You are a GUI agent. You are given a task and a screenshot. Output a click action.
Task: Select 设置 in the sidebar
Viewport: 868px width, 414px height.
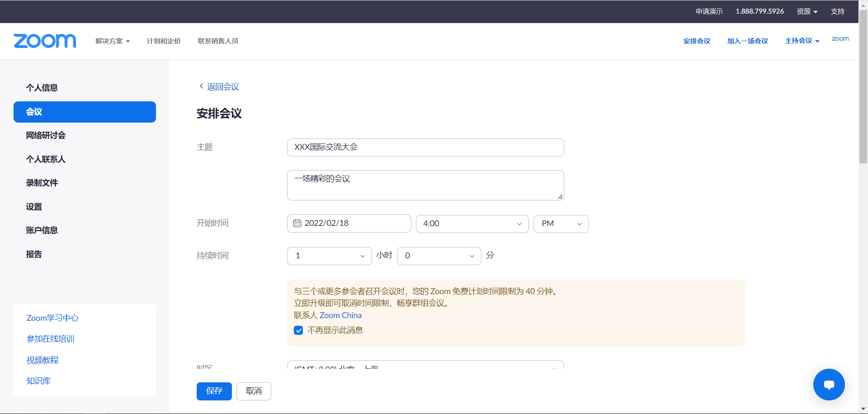point(34,206)
